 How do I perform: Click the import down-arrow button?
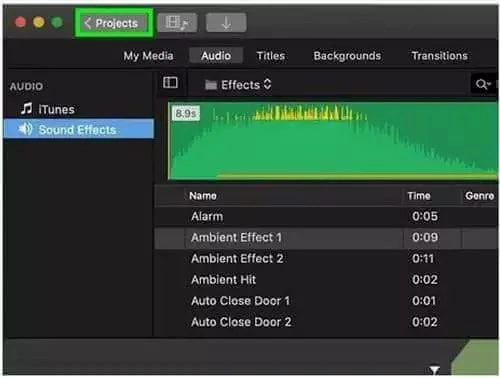pyautogui.click(x=226, y=23)
